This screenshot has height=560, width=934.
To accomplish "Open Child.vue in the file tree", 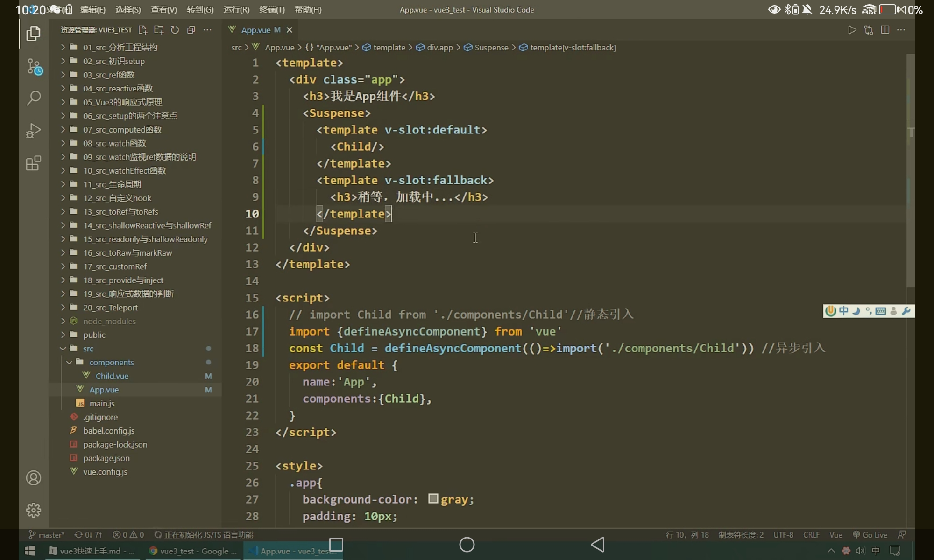I will tap(112, 376).
